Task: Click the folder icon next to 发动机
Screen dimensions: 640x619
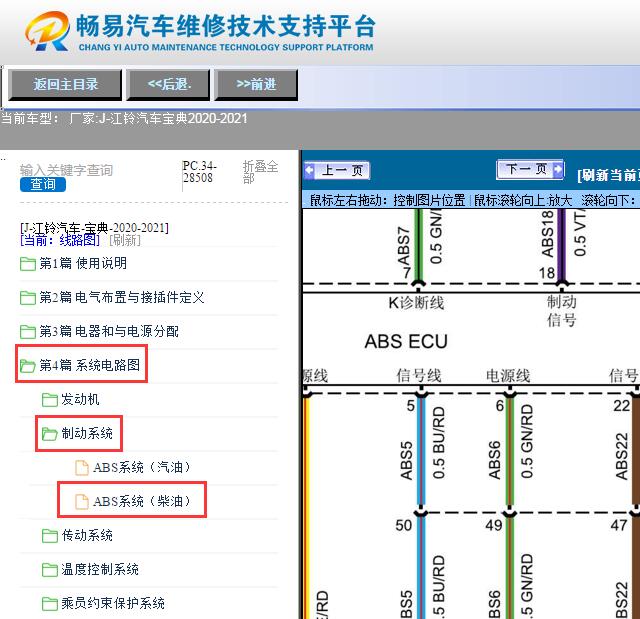Action: point(50,399)
